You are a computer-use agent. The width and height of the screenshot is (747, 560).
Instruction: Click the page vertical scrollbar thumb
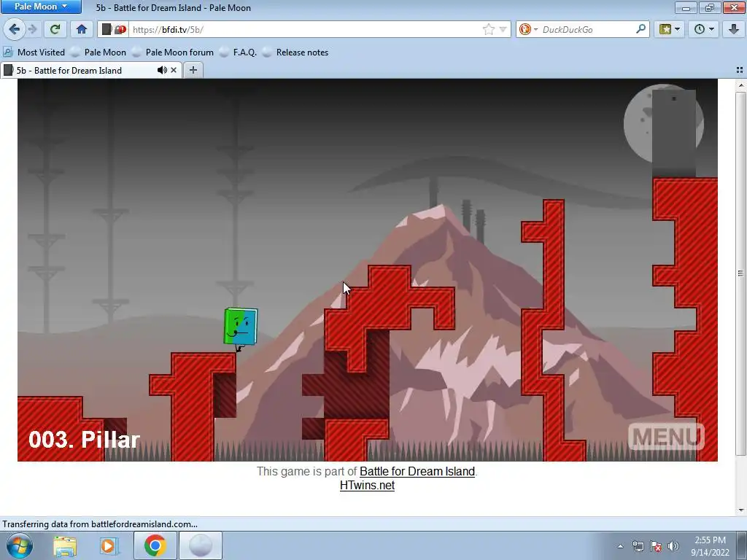pos(740,273)
